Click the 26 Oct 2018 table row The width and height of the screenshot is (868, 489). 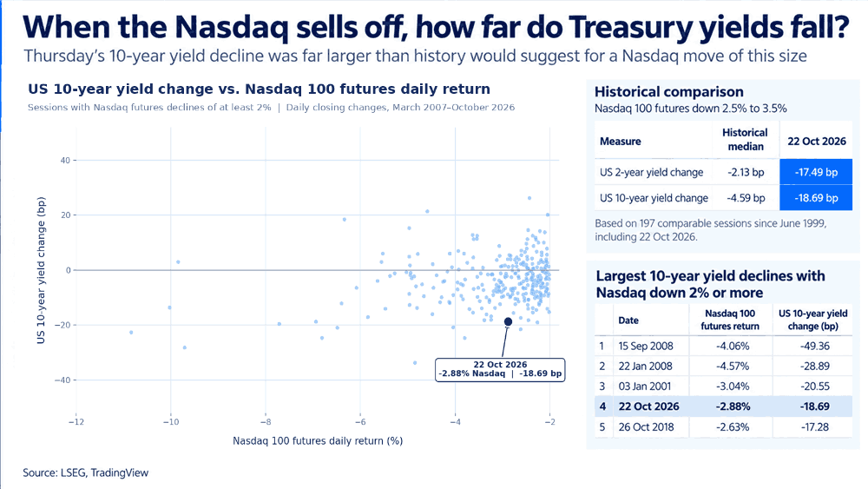point(724,427)
